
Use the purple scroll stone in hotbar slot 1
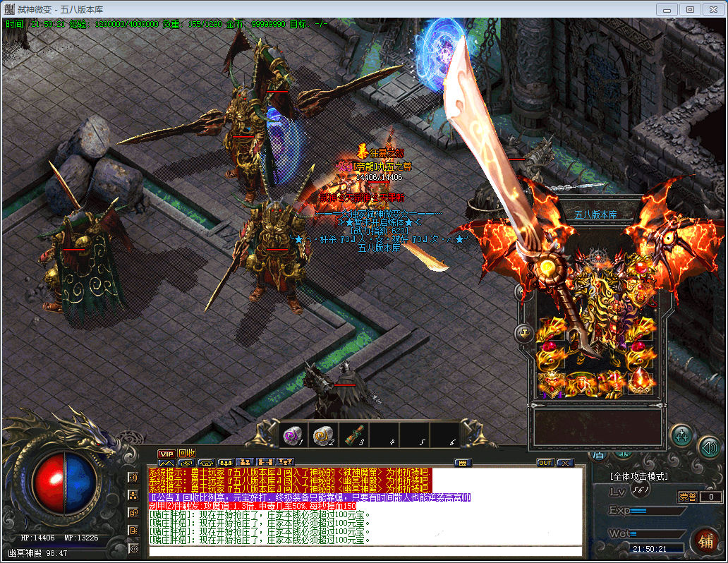(293, 435)
